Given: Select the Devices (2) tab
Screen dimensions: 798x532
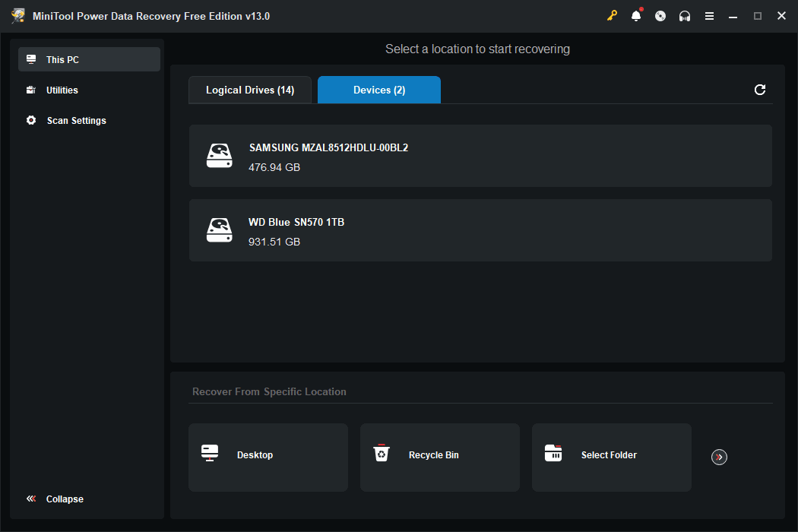Looking at the screenshot, I should pyautogui.click(x=379, y=90).
